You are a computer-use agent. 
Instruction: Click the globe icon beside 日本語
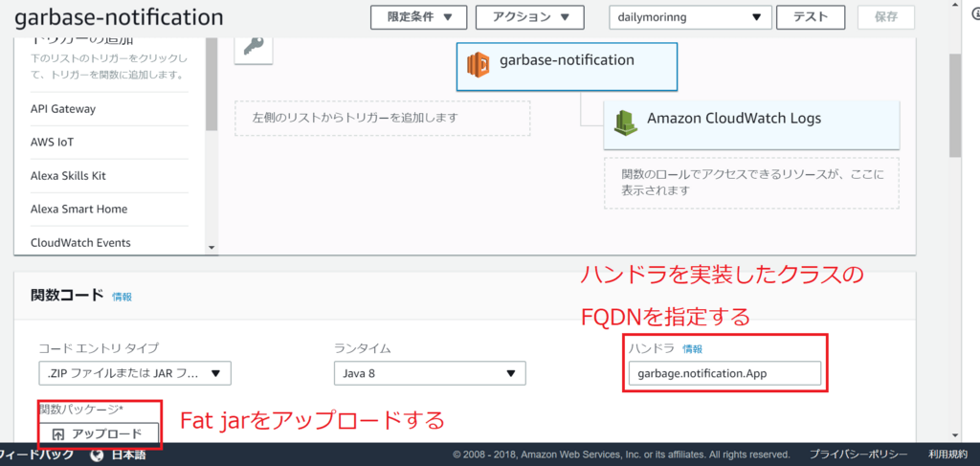coord(97,455)
